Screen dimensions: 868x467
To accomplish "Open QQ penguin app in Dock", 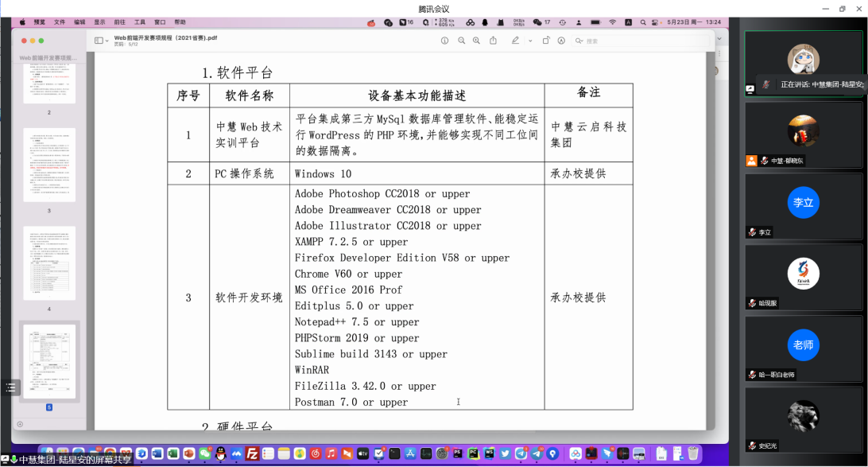I will tap(220, 453).
